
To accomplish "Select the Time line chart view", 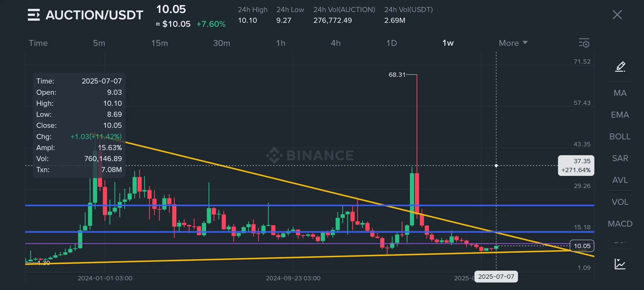I will coord(38,43).
